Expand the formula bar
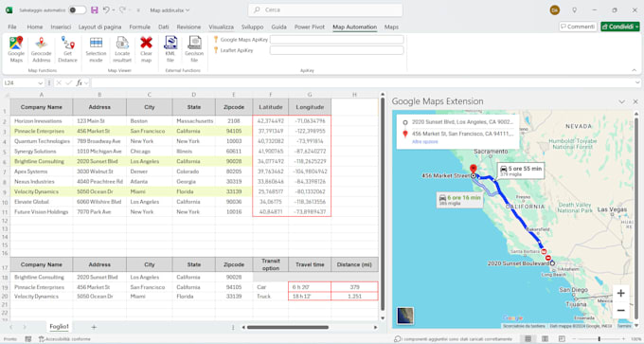 [637, 82]
